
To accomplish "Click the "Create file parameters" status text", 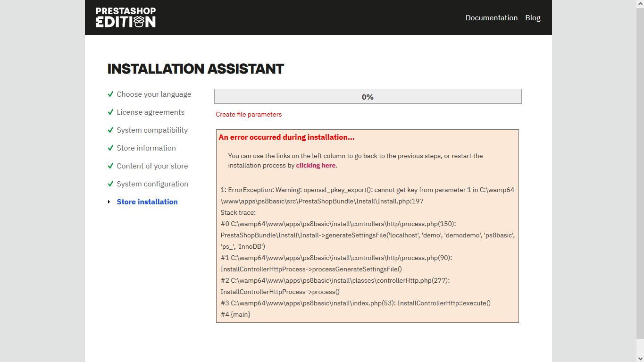I will (x=249, y=114).
